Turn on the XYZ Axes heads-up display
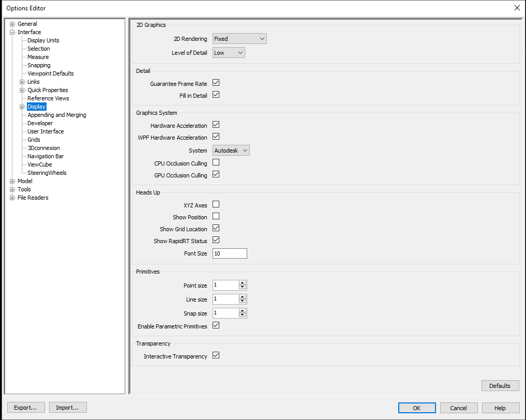Screen dimensions: 526x420 pos(216,204)
